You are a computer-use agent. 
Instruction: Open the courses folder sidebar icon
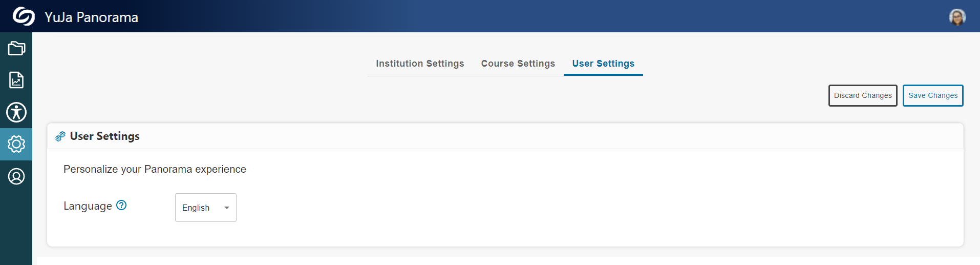coord(16,49)
